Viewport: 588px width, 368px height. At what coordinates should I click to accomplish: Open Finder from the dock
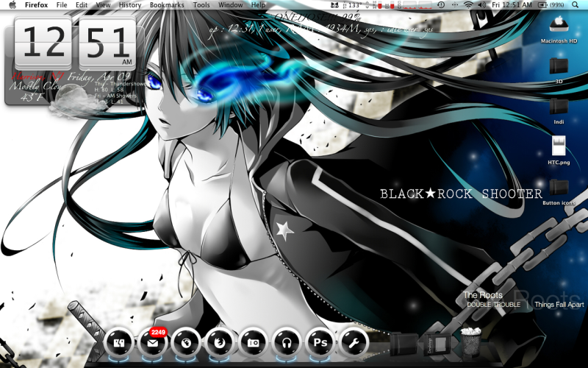(x=118, y=342)
